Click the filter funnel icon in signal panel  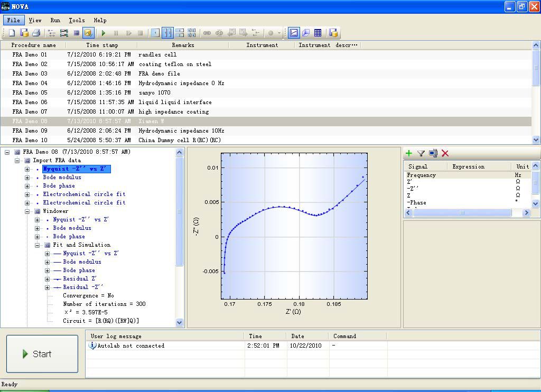[421, 153]
